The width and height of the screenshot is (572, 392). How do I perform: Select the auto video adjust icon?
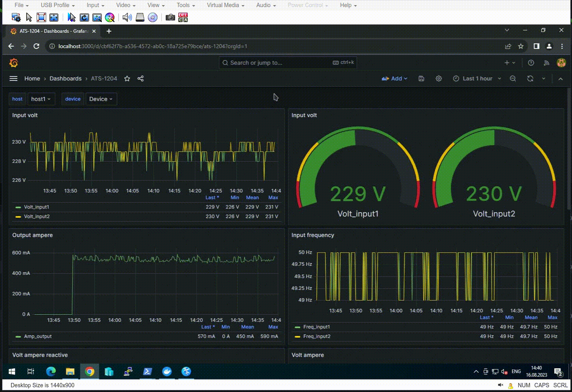pyautogui.click(x=97, y=17)
